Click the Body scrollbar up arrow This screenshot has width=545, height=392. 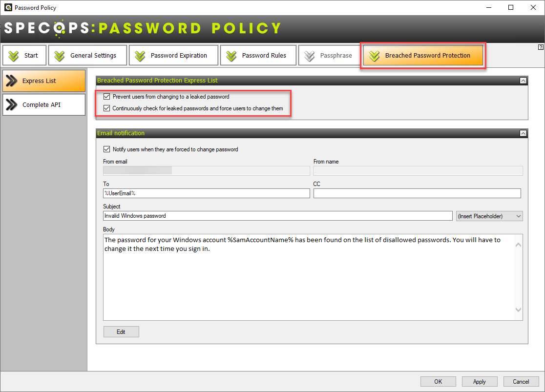(x=518, y=245)
